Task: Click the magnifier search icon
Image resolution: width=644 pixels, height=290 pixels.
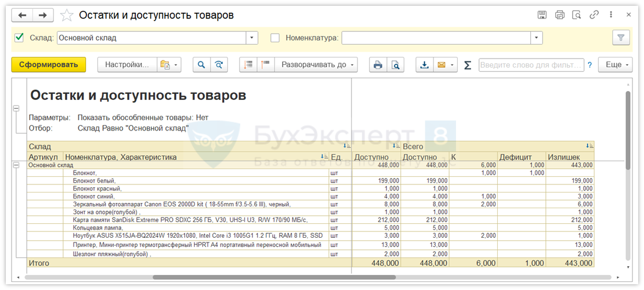Action: (x=201, y=65)
